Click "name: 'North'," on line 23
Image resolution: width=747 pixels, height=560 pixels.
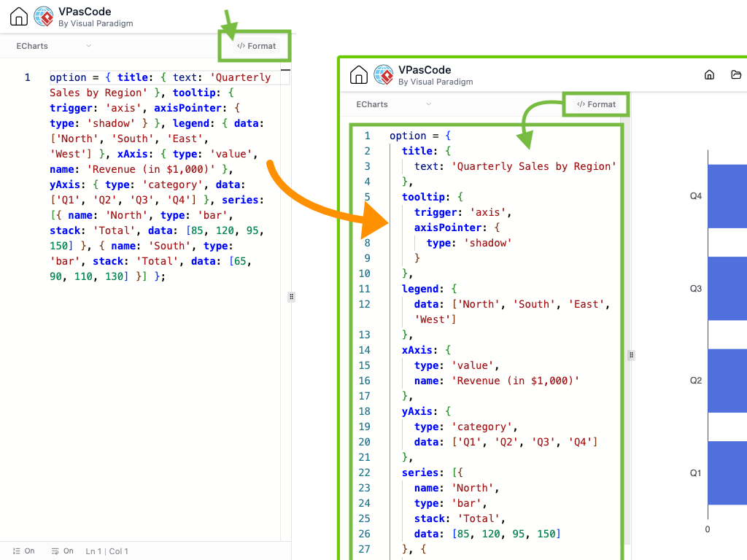[457, 488]
